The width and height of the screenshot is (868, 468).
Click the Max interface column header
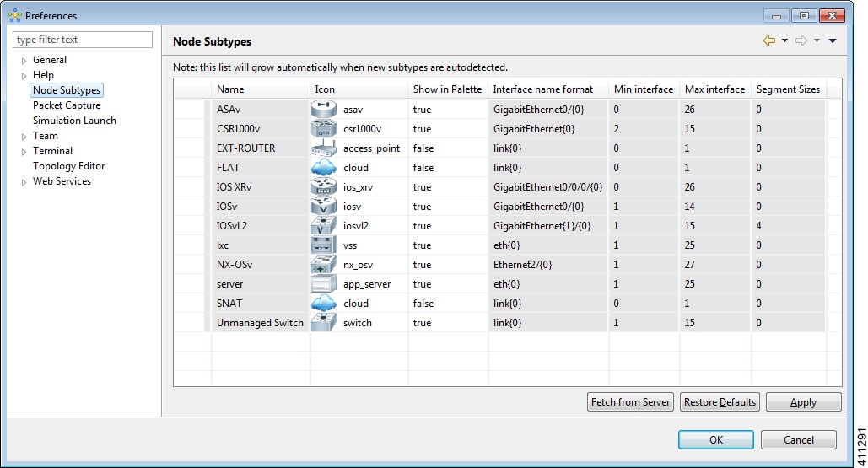tap(715, 89)
